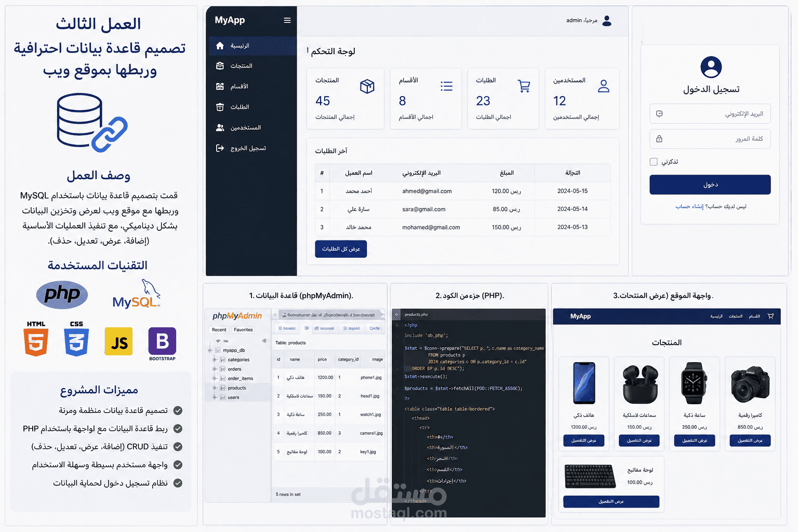The height and width of the screenshot is (532, 798).
Task: Click the cart icon on الطلبات stat card
Action: tap(524, 86)
